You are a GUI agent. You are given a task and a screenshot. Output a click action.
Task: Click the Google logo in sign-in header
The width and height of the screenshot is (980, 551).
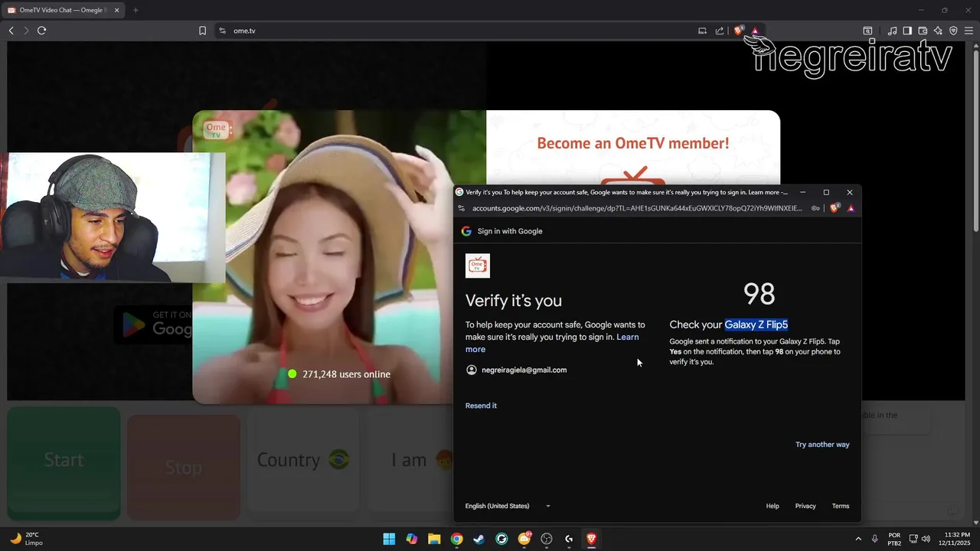[x=466, y=231]
